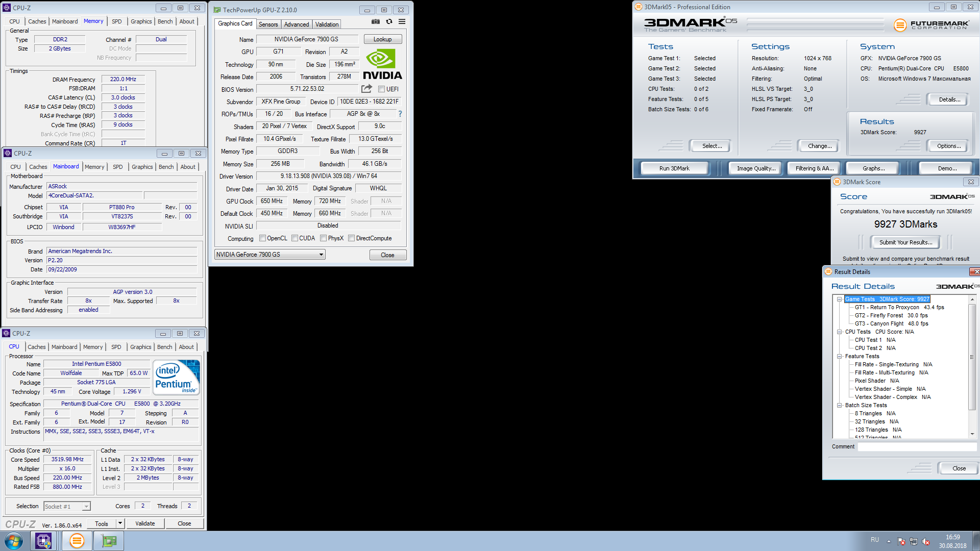This screenshot has width=980, height=551.
Task: Toggle the UEFI checkbox
Action: tap(381, 89)
